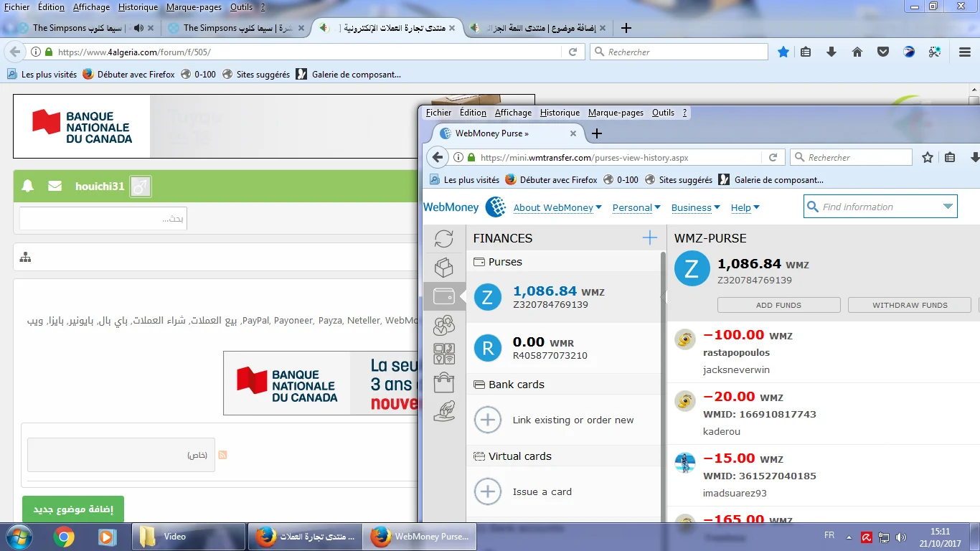Open the contacts icon in WebMoney sidebar
The width and height of the screenshot is (980, 551).
click(x=444, y=325)
